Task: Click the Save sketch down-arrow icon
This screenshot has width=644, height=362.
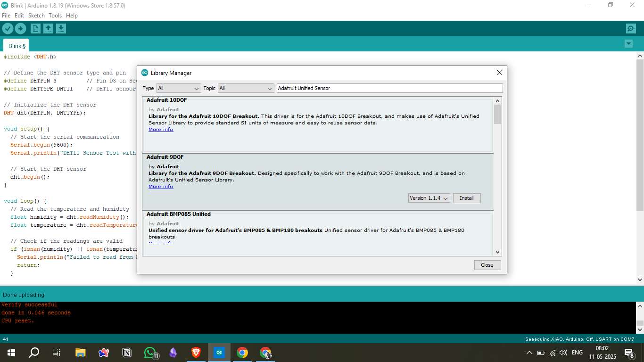Action: [x=61, y=29]
